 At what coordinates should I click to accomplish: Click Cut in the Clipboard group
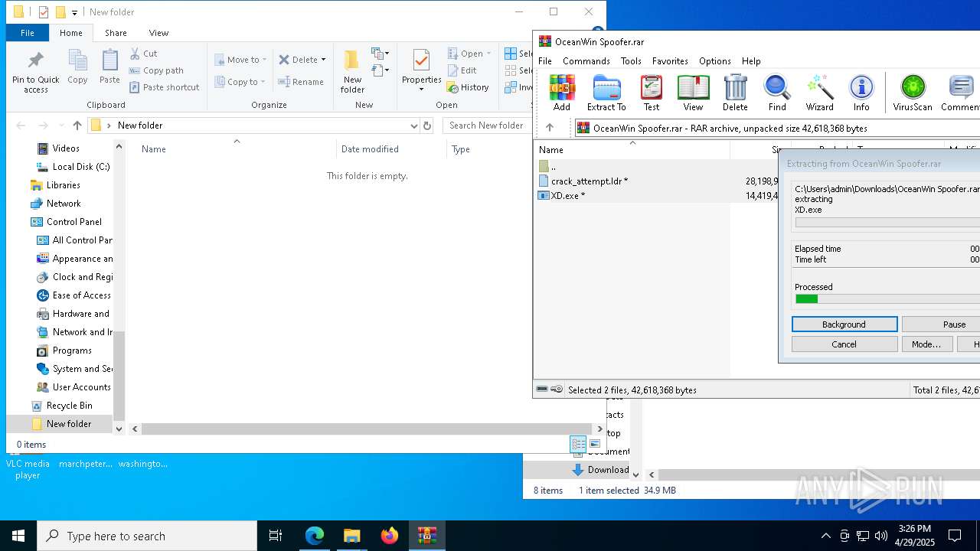[x=143, y=54]
